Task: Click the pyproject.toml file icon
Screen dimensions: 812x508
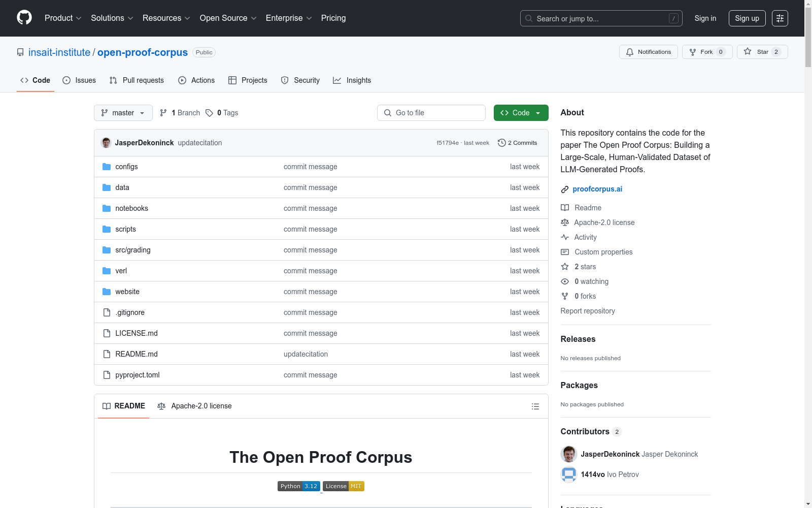Action: 107,375
